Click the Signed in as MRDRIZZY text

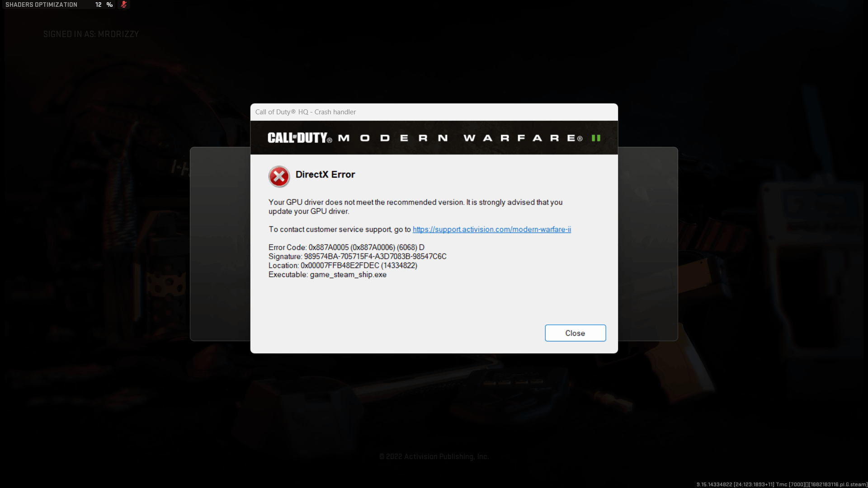[x=91, y=34]
